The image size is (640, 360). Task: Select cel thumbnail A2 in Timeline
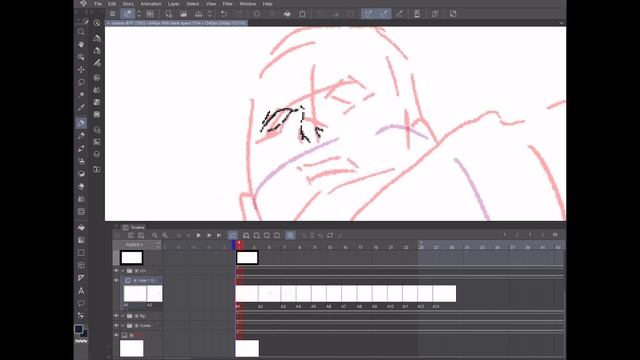pos(269,294)
